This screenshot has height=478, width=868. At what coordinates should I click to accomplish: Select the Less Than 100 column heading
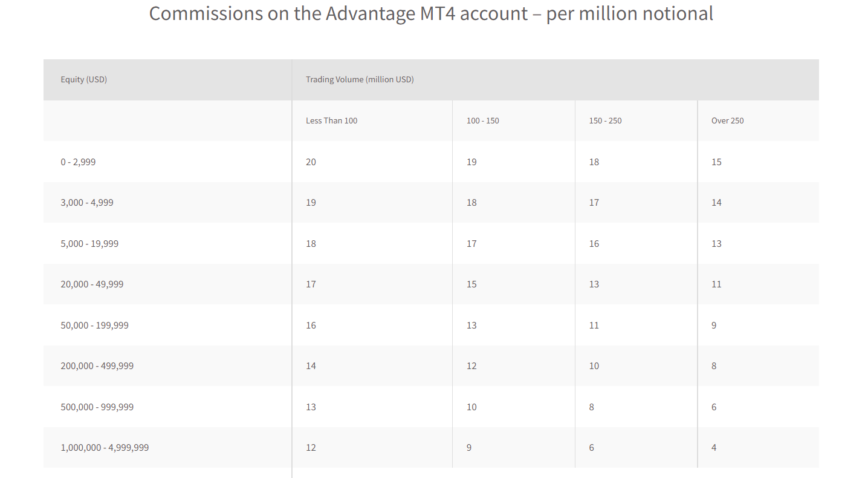coord(331,120)
